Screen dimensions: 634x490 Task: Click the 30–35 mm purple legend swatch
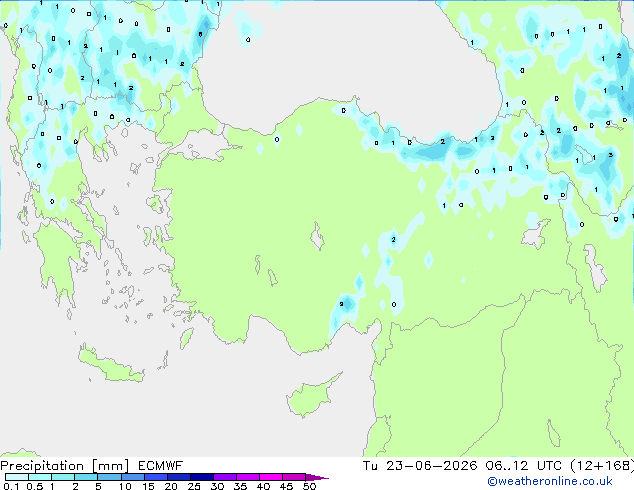(225, 477)
